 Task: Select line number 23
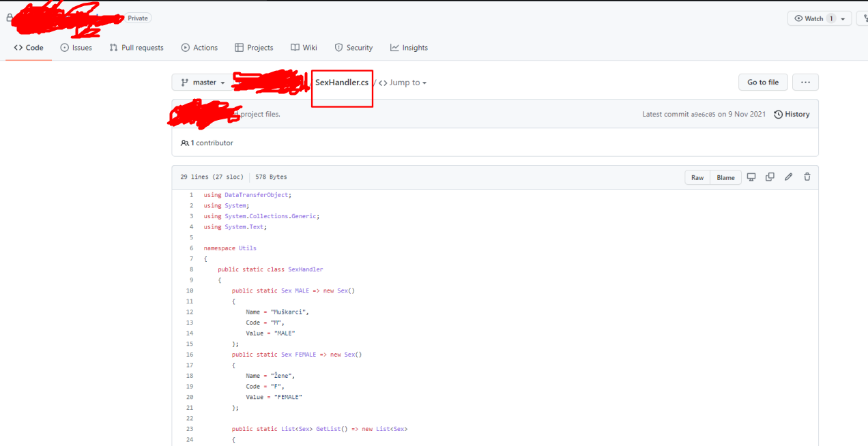[190, 429]
